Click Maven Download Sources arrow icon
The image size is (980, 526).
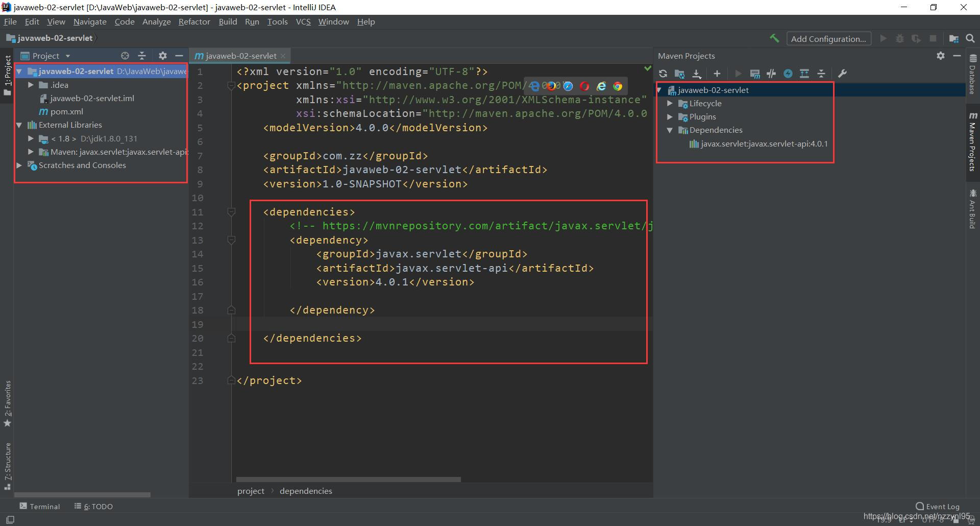tap(697, 74)
